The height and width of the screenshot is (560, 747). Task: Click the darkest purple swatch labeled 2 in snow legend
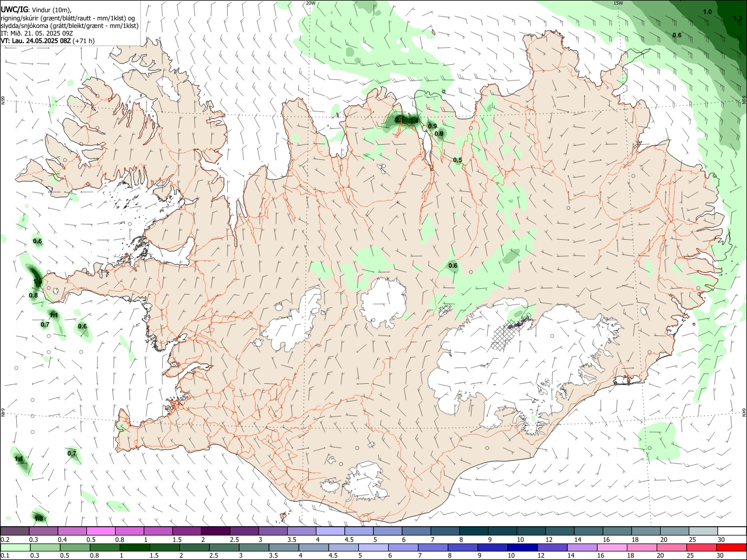point(215,531)
